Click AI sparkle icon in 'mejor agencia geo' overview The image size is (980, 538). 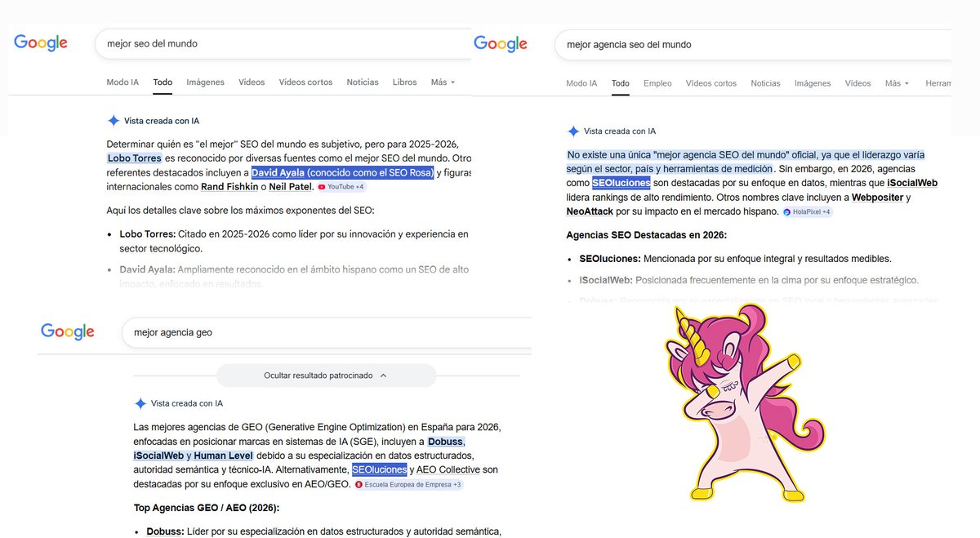tap(140, 403)
